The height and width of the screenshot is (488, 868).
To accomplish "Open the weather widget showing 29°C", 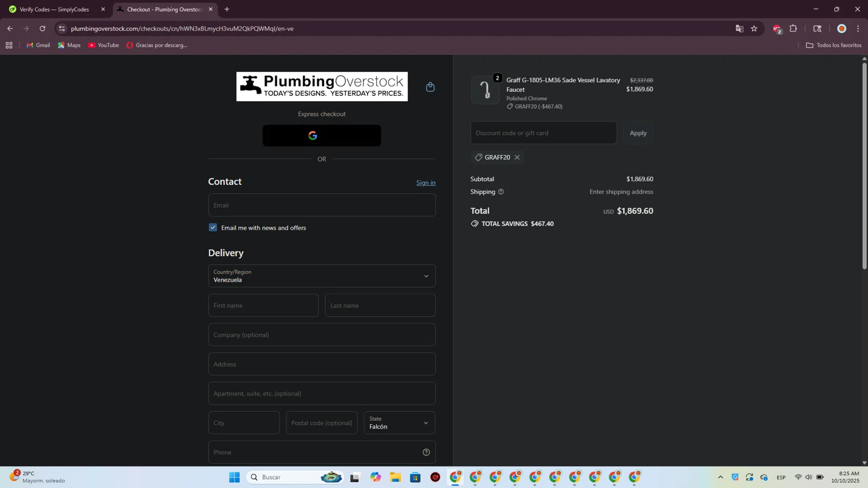I will [x=37, y=477].
